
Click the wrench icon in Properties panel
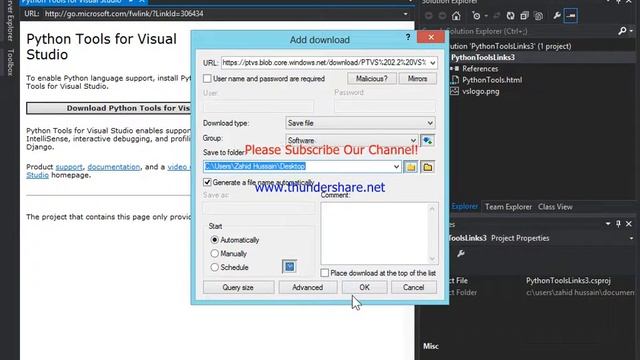pyautogui.click(x=461, y=254)
